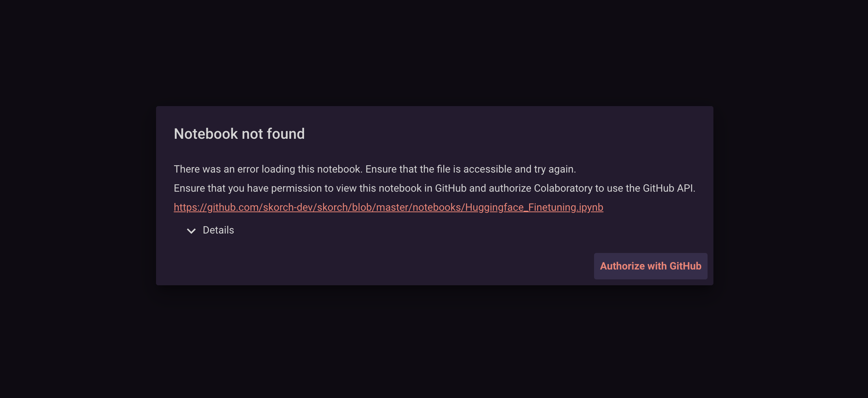Open the Huggingface_Finetuning.ipynb GitHub link
This screenshot has height=398, width=868.
coord(388,207)
